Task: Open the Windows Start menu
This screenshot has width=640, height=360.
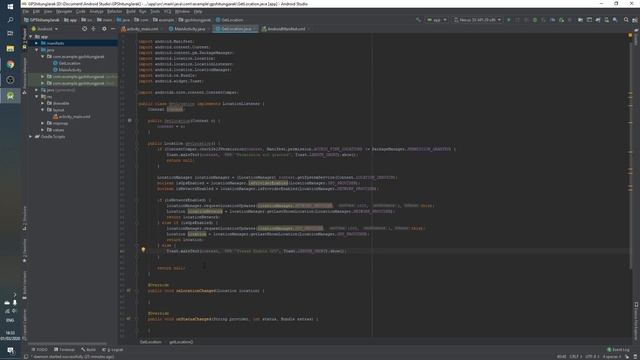Action: pos(10,7)
